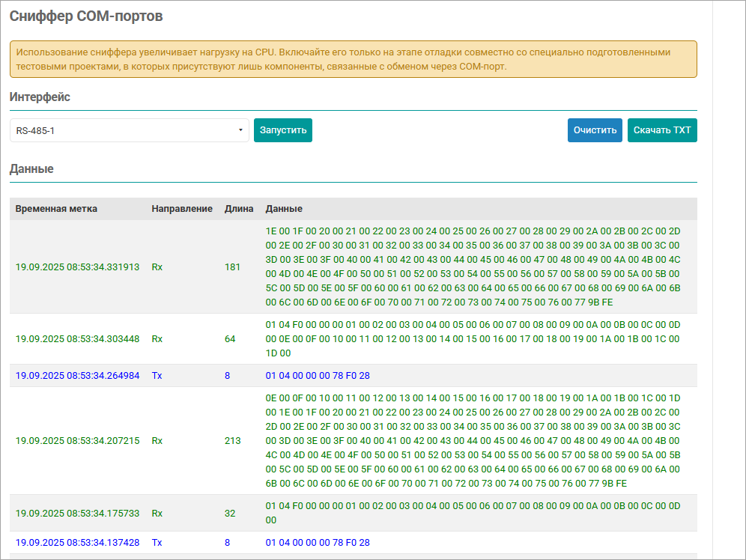
Task: Click the yellow CPU load warning banner
Action: 353,59
